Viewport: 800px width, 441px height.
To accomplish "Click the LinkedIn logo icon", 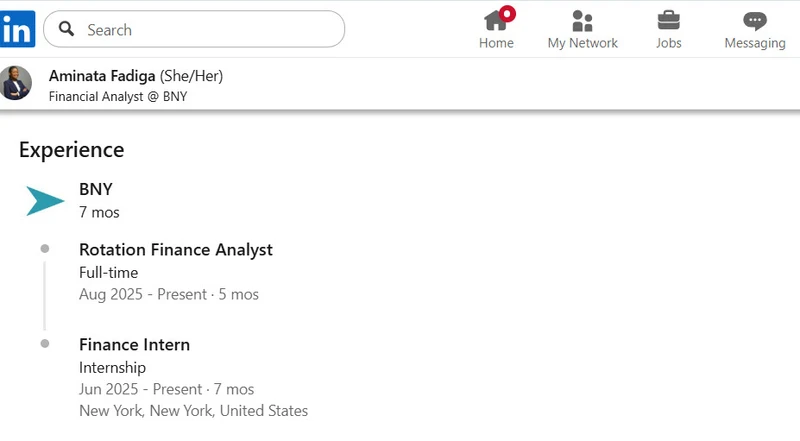I will (x=17, y=29).
